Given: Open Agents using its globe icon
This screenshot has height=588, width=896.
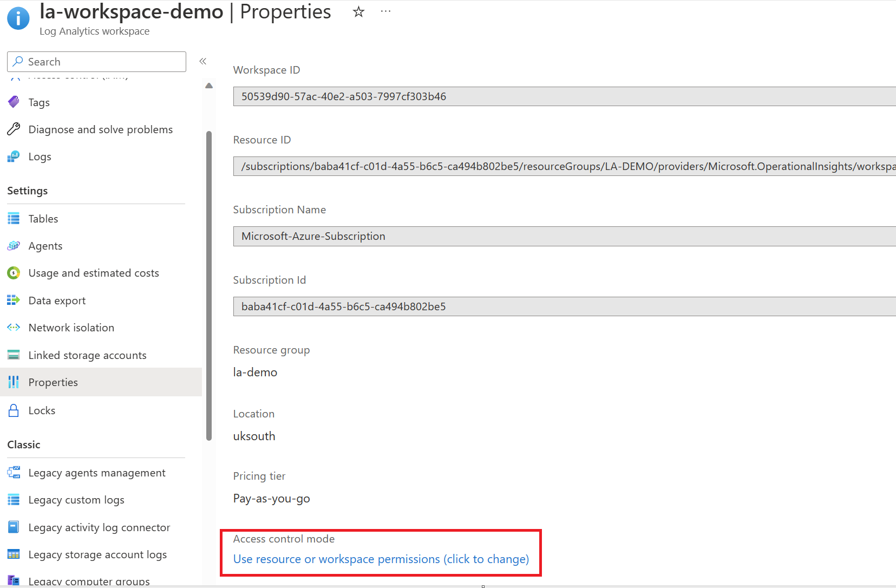Looking at the screenshot, I should point(14,245).
